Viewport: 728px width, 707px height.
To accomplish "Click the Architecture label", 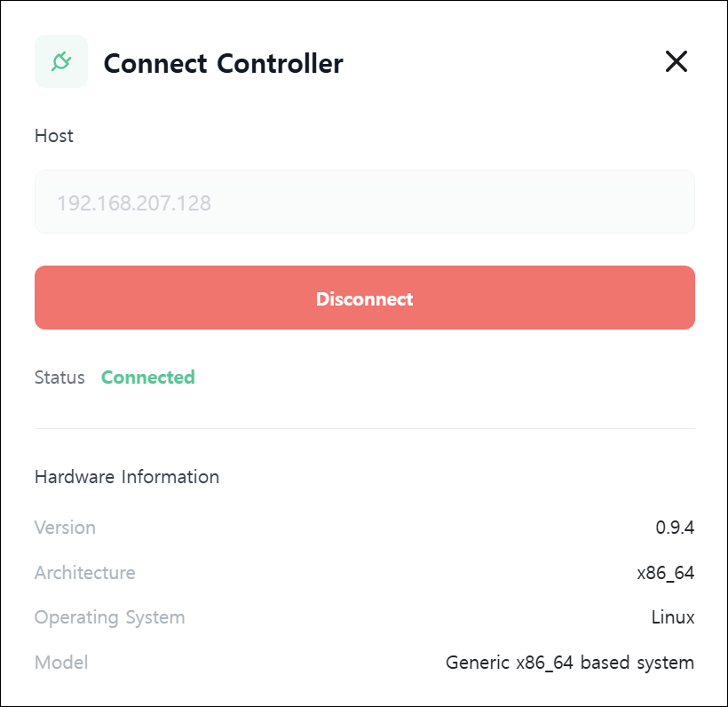I will (85, 573).
